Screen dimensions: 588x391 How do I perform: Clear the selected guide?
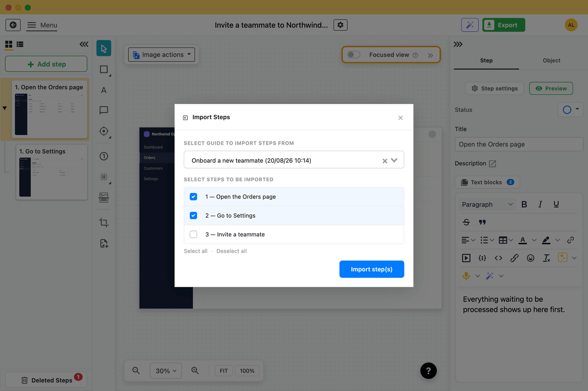click(x=385, y=161)
